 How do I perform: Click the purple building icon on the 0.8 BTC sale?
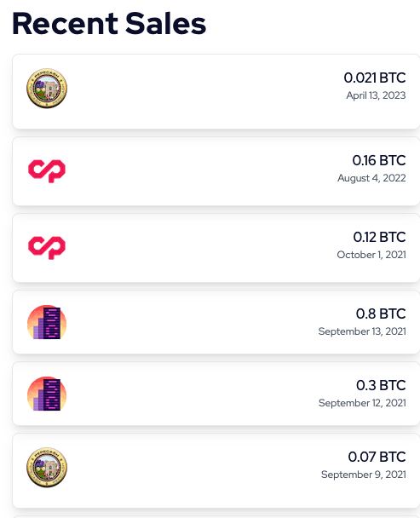(47, 322)
